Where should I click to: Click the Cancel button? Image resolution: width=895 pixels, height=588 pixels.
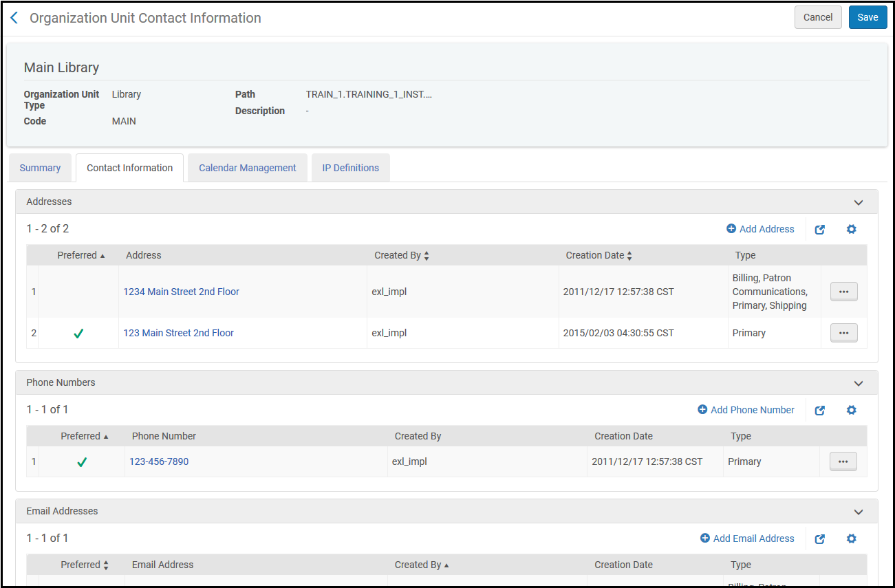pyautogui.click(x=818, y=17)
